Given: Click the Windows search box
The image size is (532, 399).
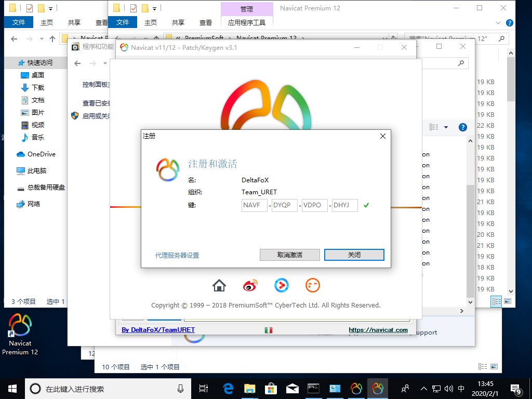Looking at the screenshot, I should point(108,389).
